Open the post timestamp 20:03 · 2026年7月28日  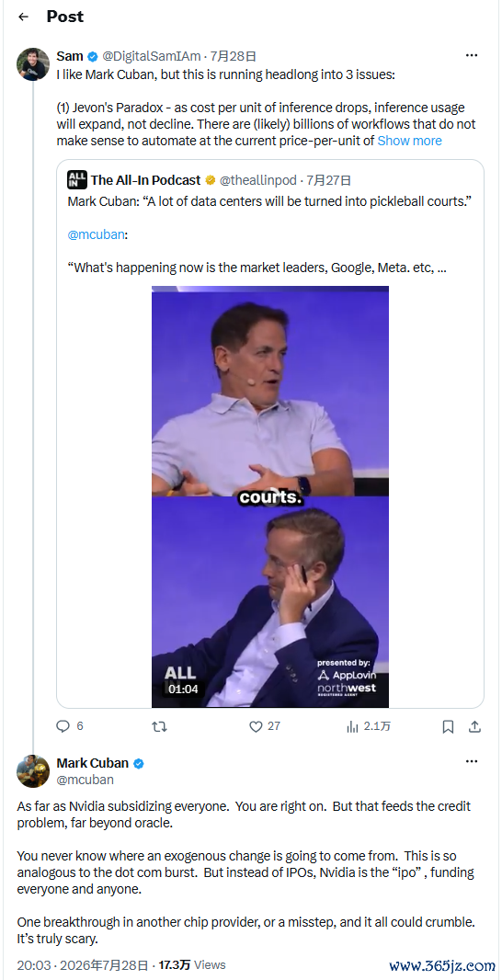tap(83, 965)
